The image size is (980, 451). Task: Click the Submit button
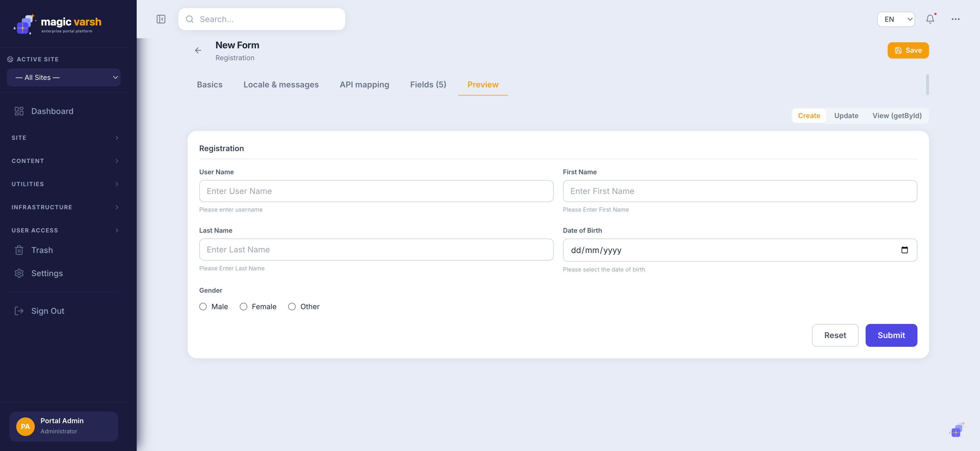click(891, 335)
